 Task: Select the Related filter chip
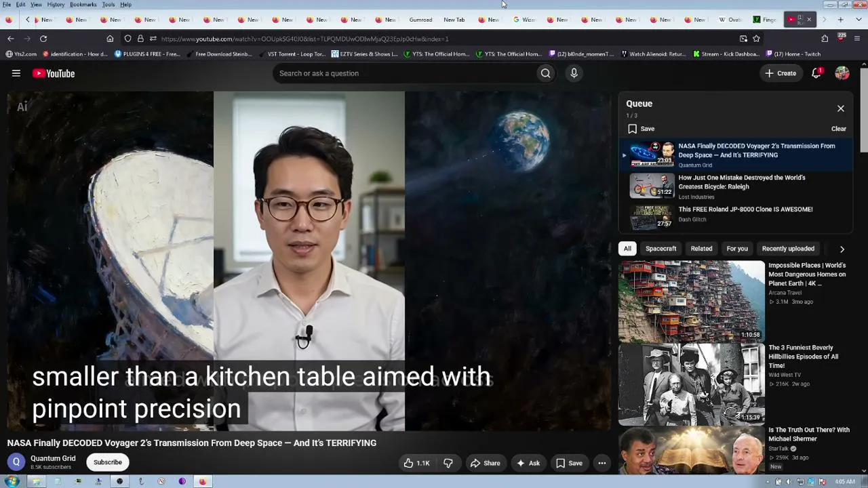701,249
